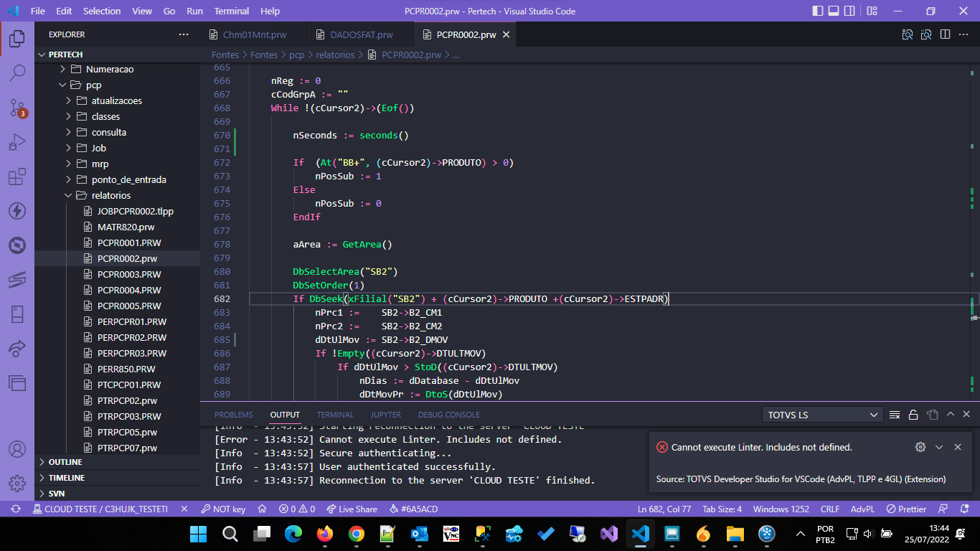
Task: Open Split Editor icon in editor toolbar
Action: [x=943, y=34]
